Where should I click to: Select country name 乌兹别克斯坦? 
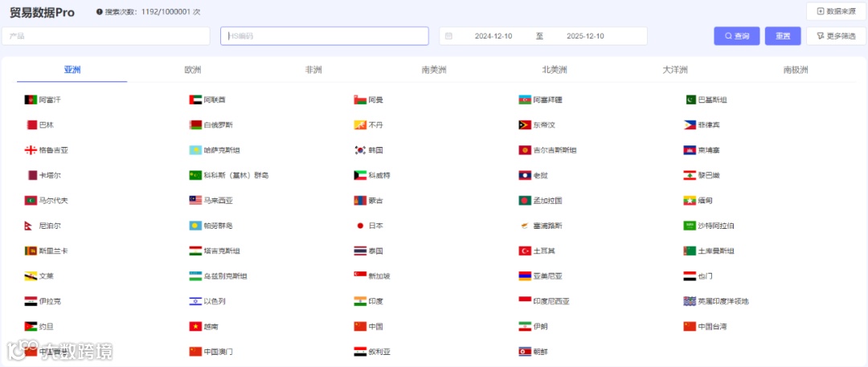coord(225,275)
